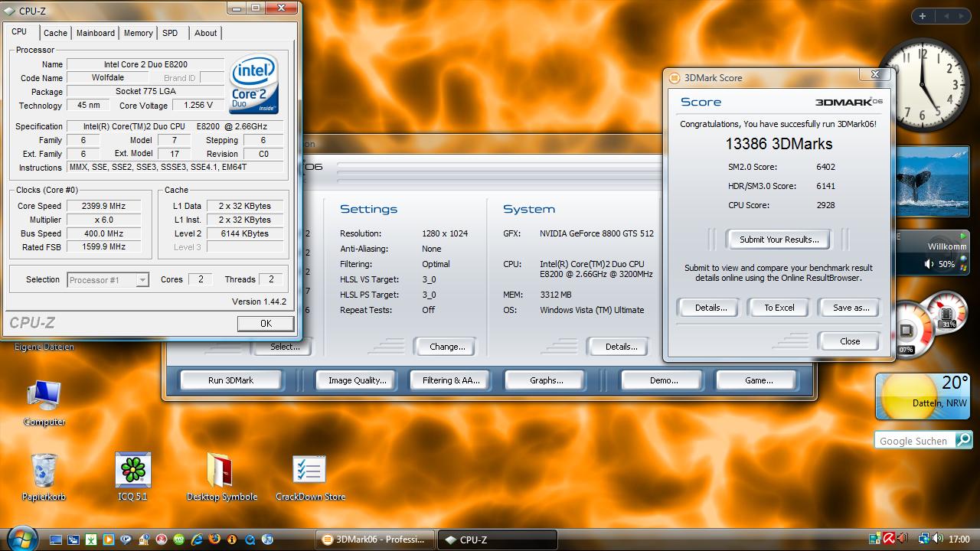Select the CPU tab in CPU-Z

pos(19,31)
